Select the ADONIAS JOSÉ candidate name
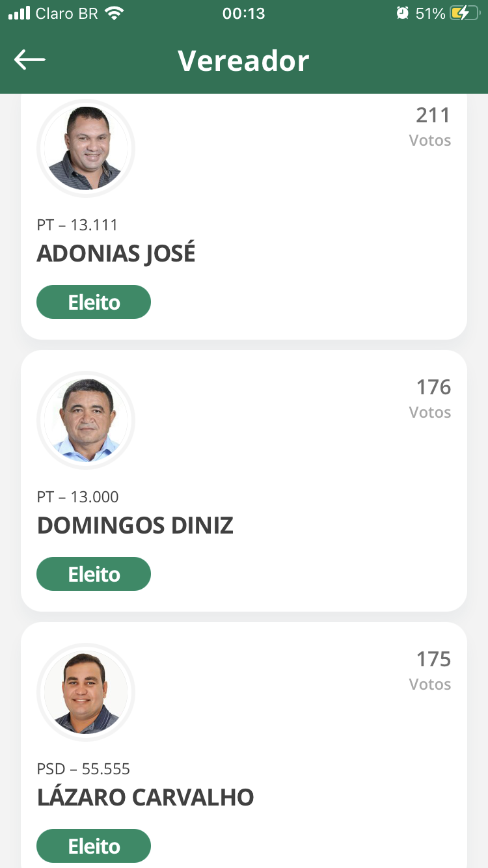This screenshot has width=488, height=868. pos(116,254)
